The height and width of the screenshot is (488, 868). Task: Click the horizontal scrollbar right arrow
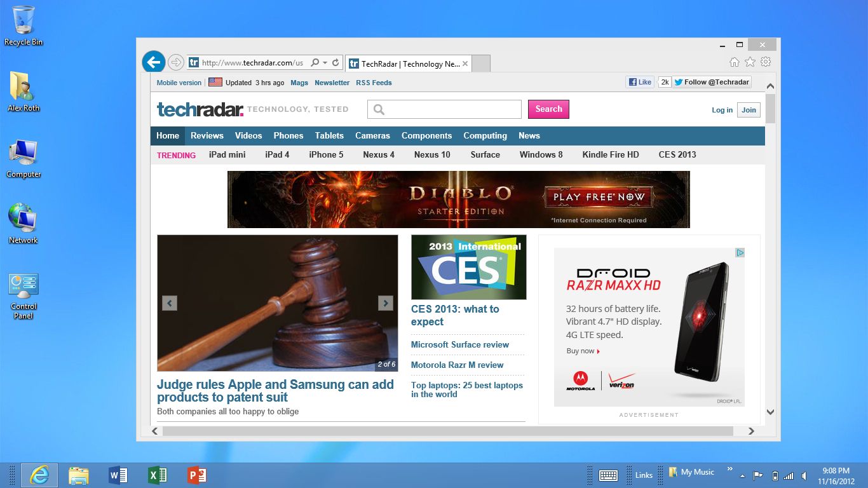(751, 431)
